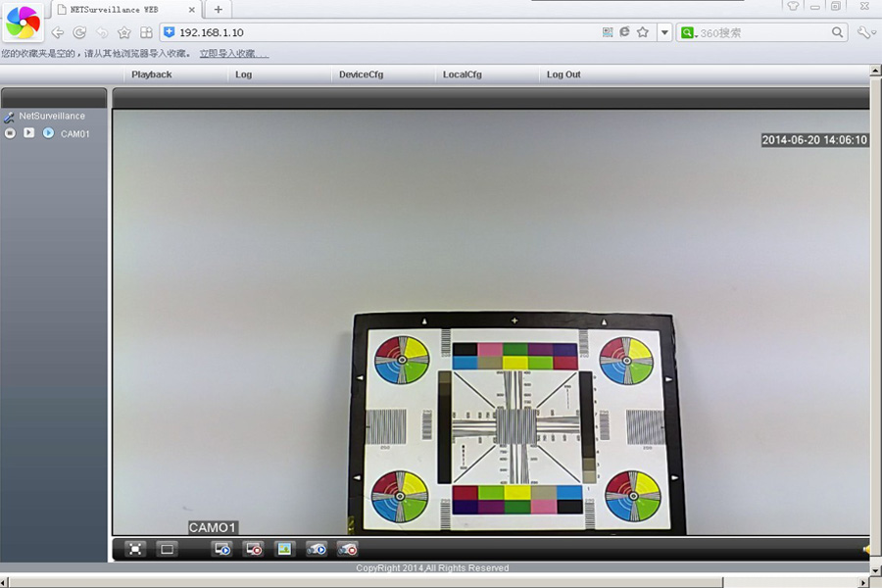The height and width of the screenshot is (588, 882).
Task: Open the address bar history dropdown arrow
Action: (664, 32)
